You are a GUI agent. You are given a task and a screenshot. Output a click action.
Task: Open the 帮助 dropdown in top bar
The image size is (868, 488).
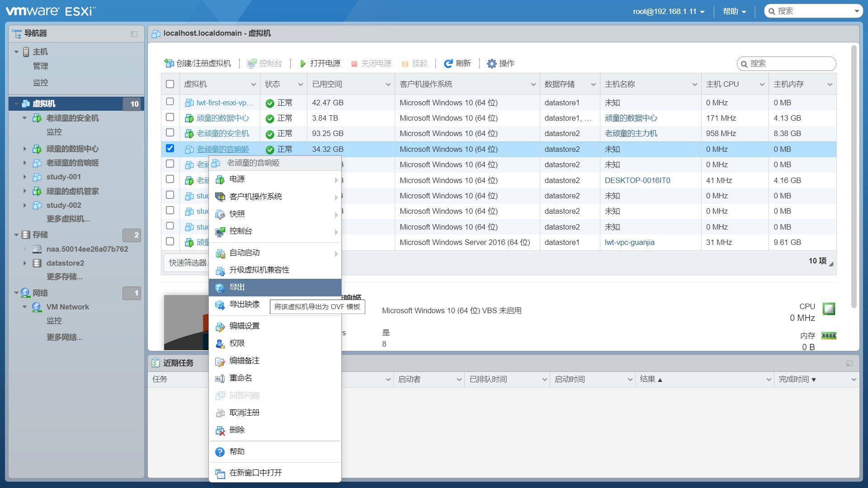click(734, 12)
